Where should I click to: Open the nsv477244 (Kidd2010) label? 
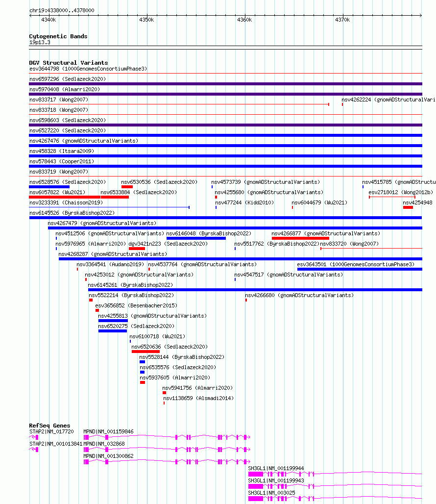[244, 202]
